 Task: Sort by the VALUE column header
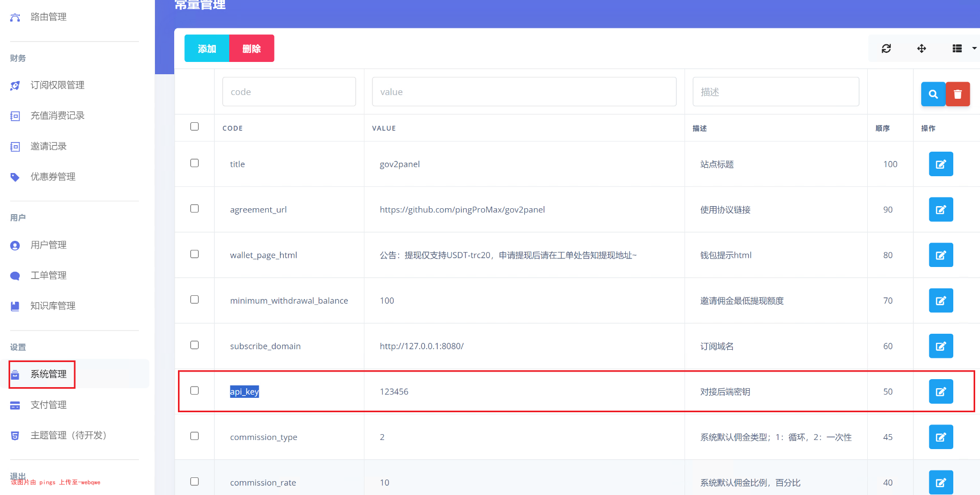384,128
